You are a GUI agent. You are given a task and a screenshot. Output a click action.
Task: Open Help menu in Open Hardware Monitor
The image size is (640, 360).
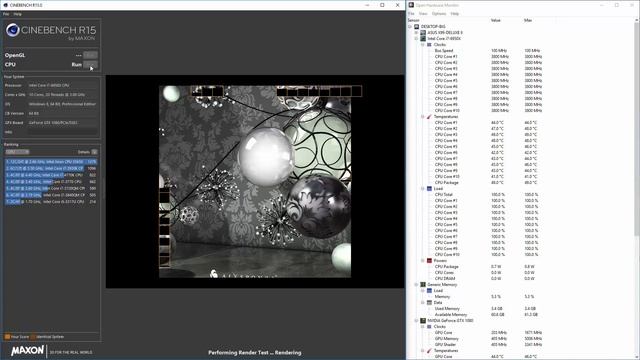(455, 13)
